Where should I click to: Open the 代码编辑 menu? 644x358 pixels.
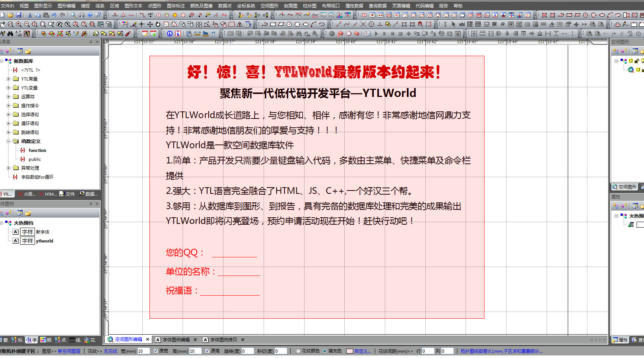point(425,6)
